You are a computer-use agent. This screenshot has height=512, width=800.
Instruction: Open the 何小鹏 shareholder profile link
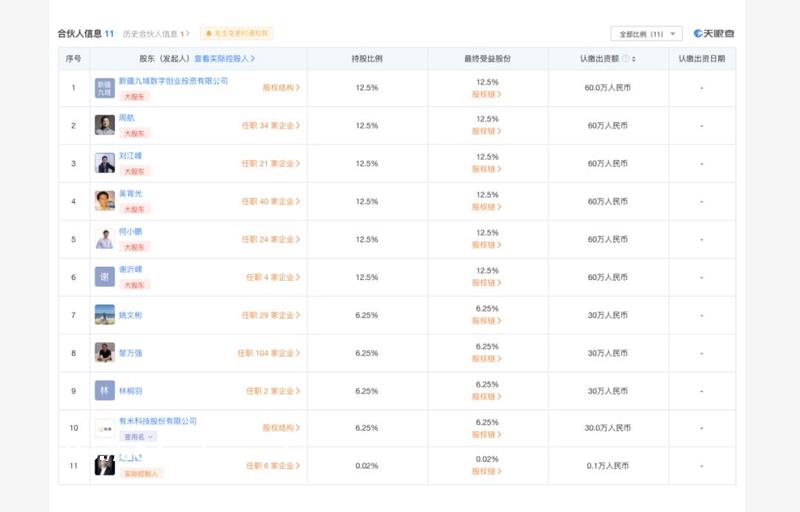point(130,231)
